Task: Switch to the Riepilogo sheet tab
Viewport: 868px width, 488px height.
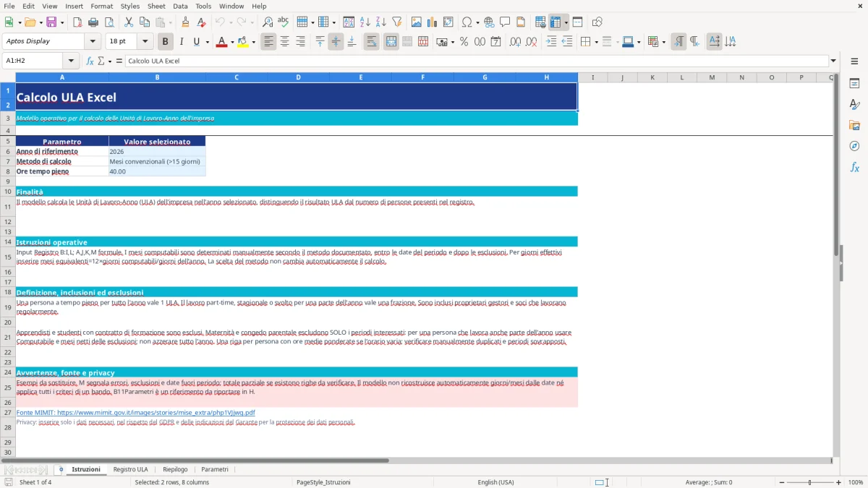Action: (x=175, y=469)
